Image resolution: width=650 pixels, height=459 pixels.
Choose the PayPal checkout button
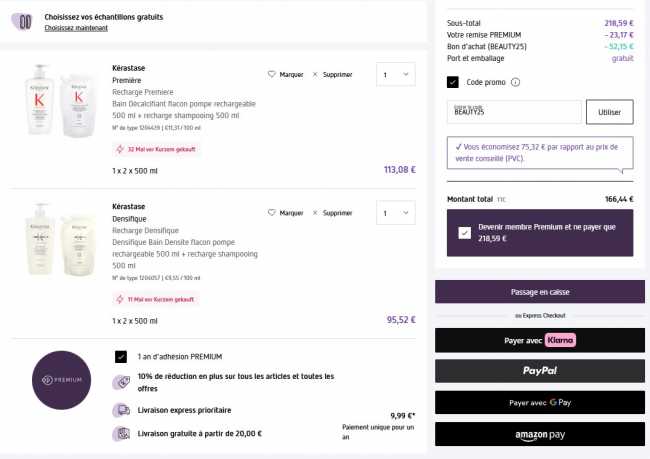539,371
